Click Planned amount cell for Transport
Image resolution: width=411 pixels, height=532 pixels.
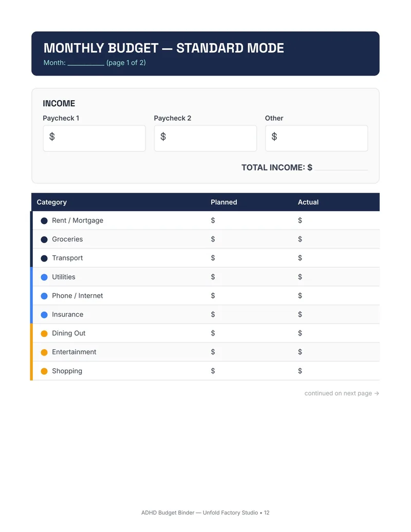click(x=249, y=258)
